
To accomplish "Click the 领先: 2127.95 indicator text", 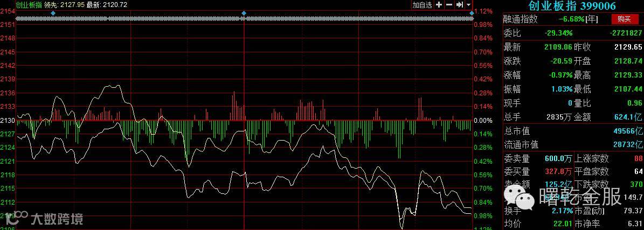I will tap(64, 5).
